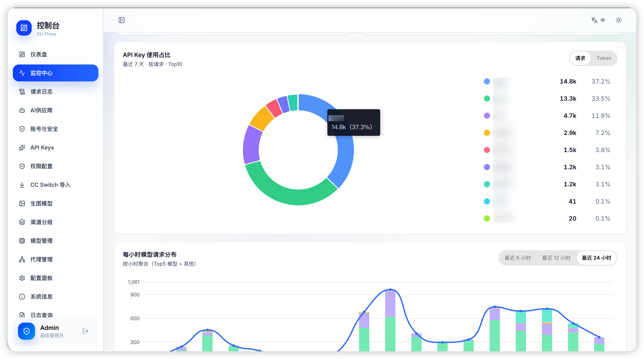
Task: Click the 生图模型 image icon
Action: pyautogui.click(x=22, y=203)
